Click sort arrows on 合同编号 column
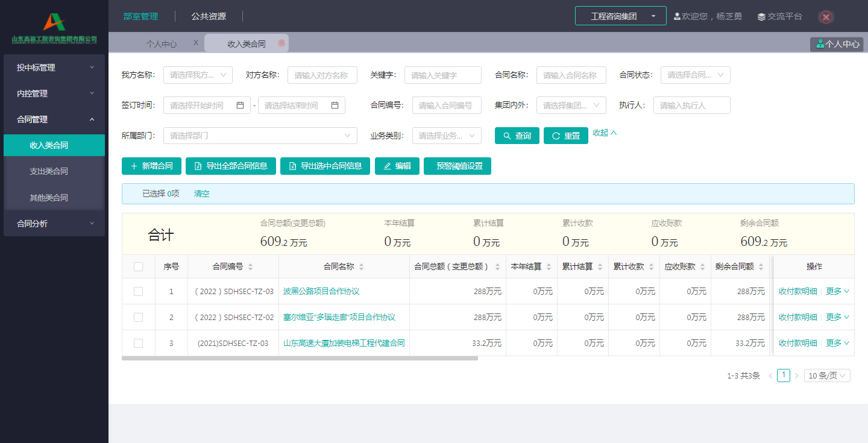The height and width of the screenshot is (443, 868). pyautogui.click(x=251, y=267)
